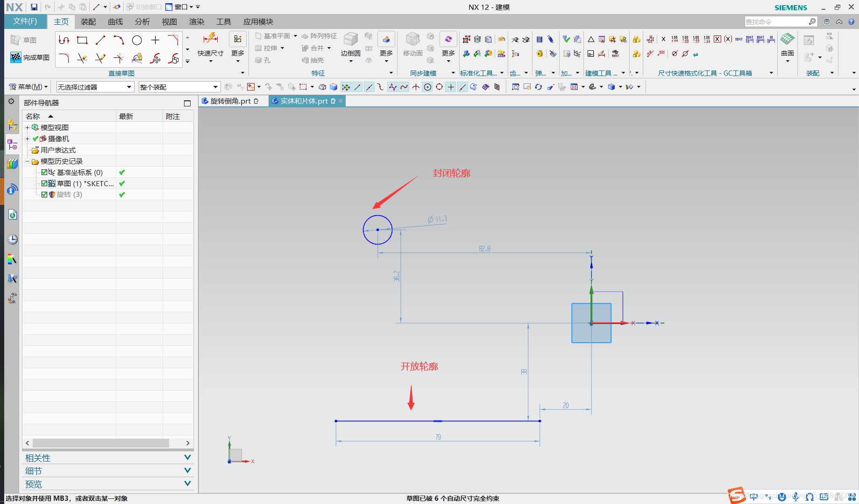Open the Part Navigator sidebar tab icon

[x=12, y=144]
